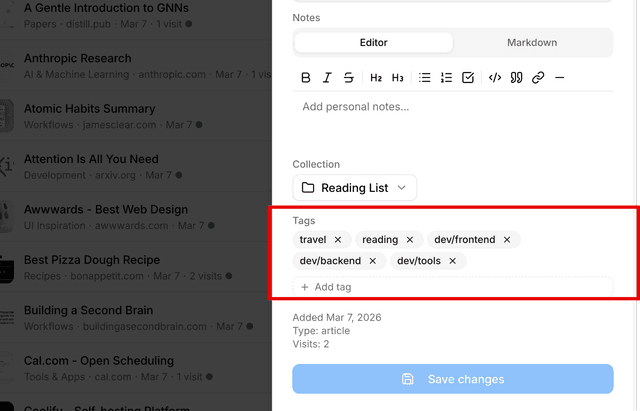The width and height of the screenshot is (640, 411).
Task: Insert task checklist
Action: tap(468, 78)
